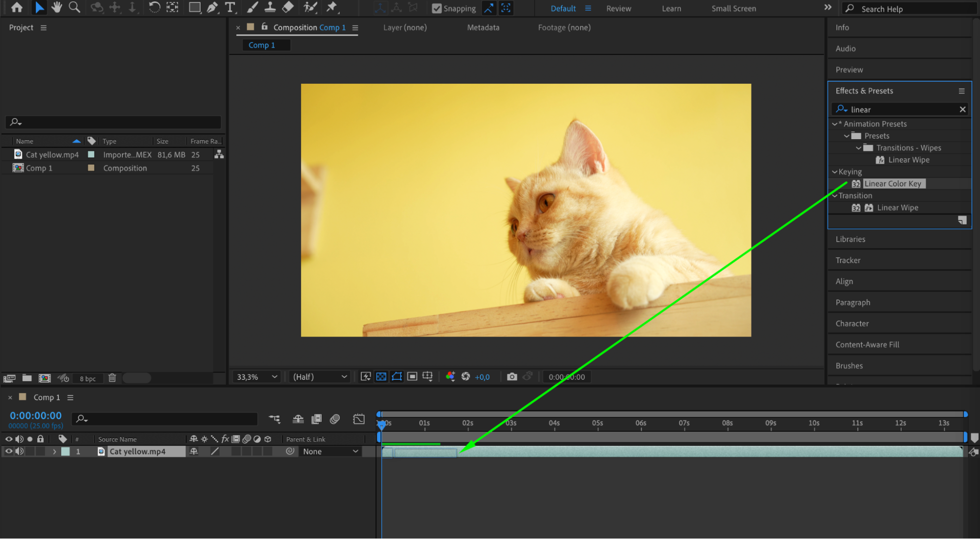
Task: Open the Metadata tab
Action: (x=483, y=27)
